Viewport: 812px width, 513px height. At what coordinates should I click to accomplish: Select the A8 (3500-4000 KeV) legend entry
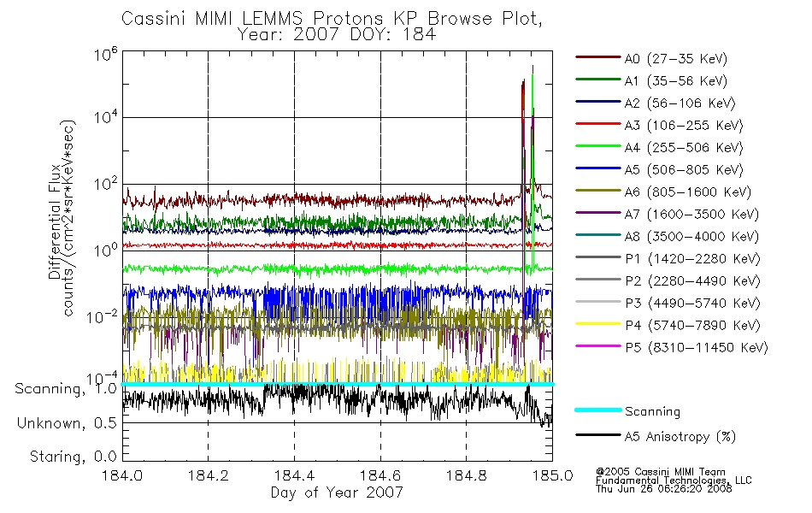667,236
